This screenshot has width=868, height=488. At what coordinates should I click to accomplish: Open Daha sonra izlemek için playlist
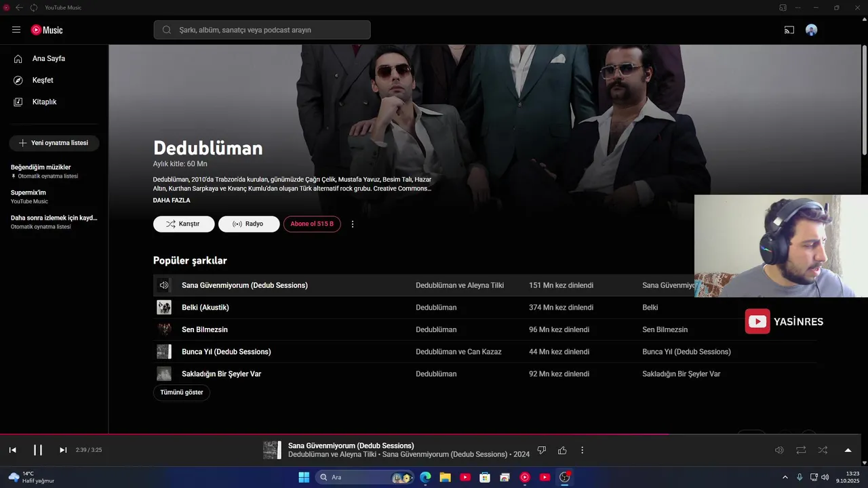click(54, 222)
